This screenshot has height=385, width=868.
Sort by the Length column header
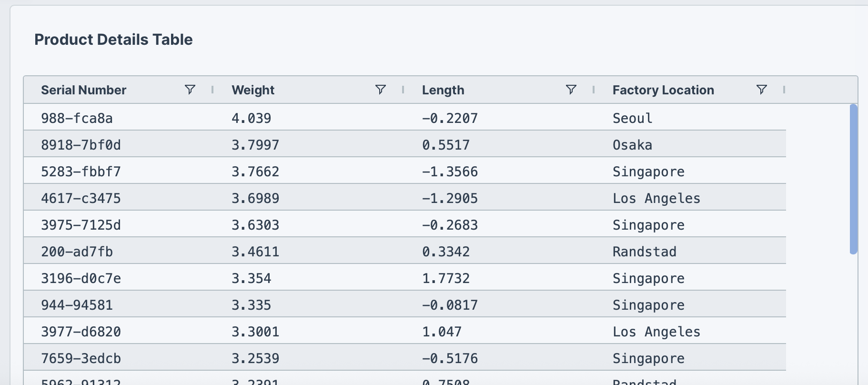(x=443, y=90)
